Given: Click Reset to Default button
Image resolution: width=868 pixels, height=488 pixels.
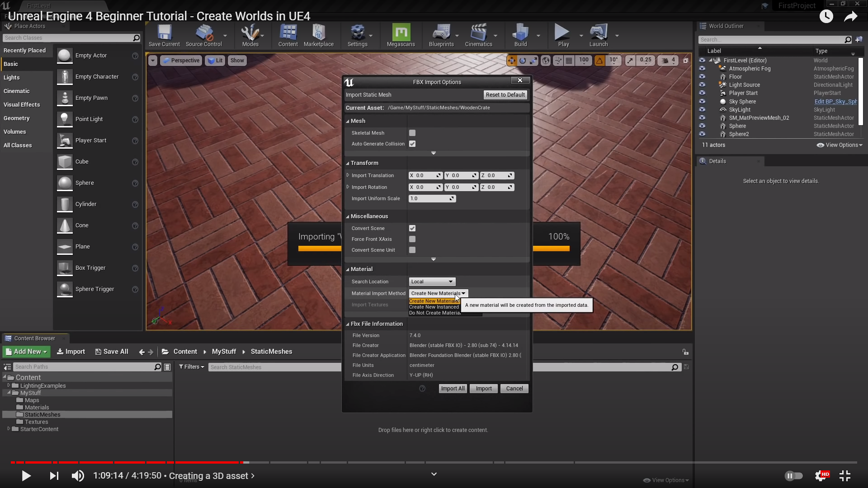Looking at the screenshot, I should pyautogui.click(x=505, y=95).
